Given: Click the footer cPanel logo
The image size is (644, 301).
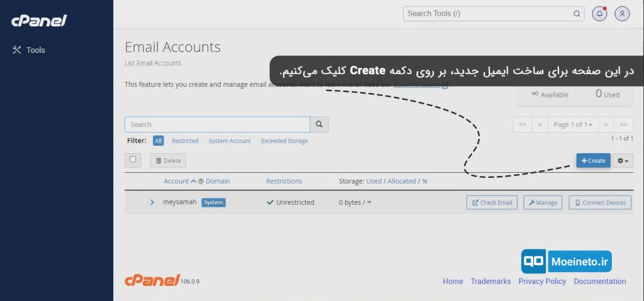Looking at the screenshot, I should [x=152, y=280].
